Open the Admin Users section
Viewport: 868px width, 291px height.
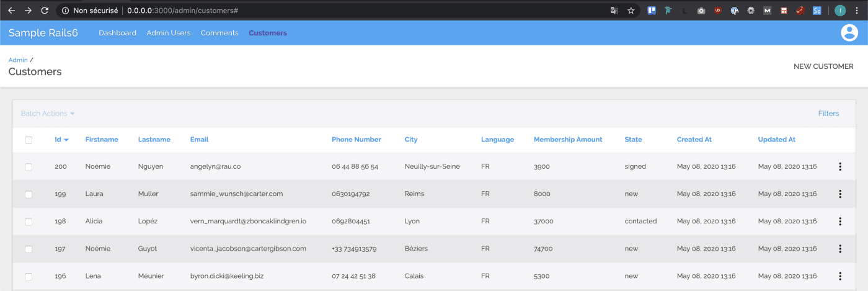point(168,33)
